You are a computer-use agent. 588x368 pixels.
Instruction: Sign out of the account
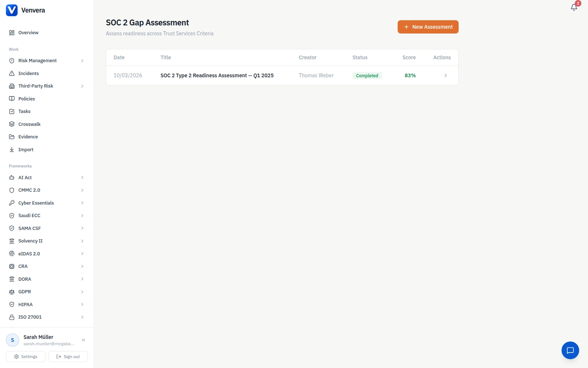[68, 357]
